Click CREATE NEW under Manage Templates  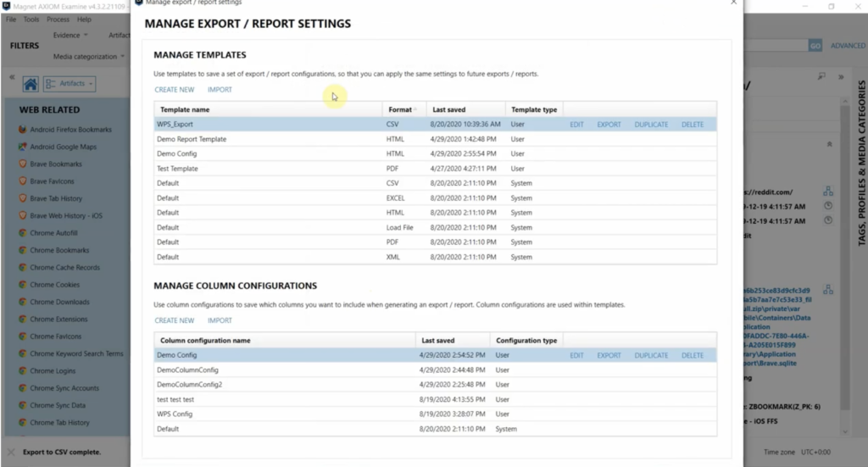tap(175, 90)
